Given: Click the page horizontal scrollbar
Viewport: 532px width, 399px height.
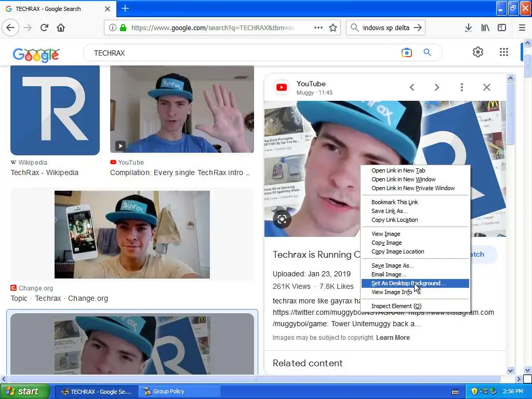Looking at the screenshot, I should pos(255,379).
